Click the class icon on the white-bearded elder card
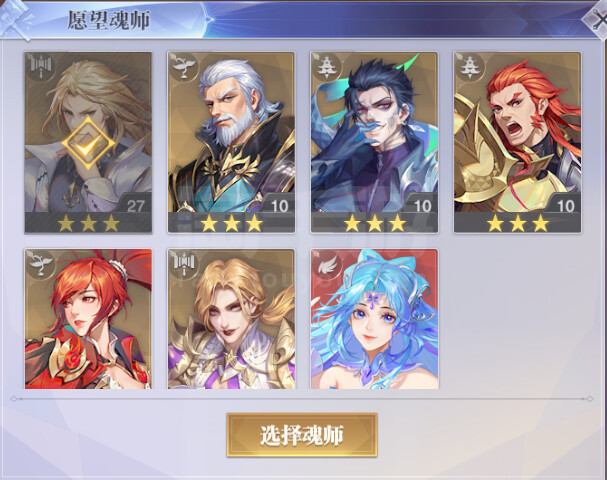 (183, 68)
